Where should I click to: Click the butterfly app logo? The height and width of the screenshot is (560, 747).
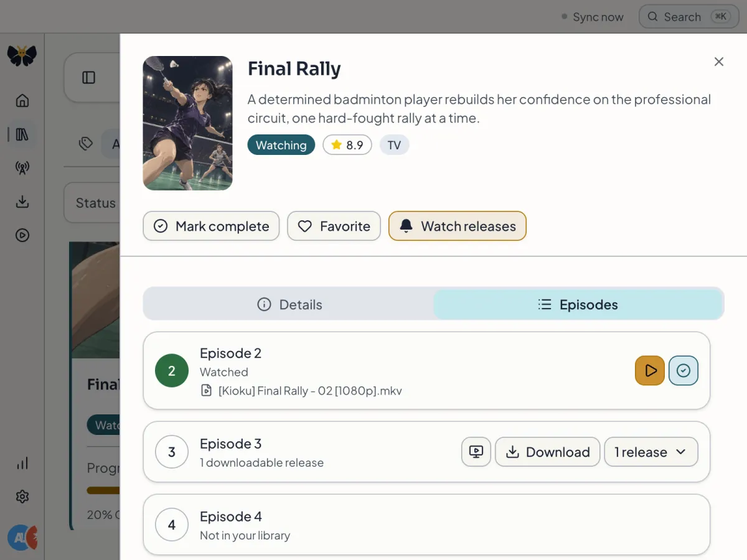22,55
